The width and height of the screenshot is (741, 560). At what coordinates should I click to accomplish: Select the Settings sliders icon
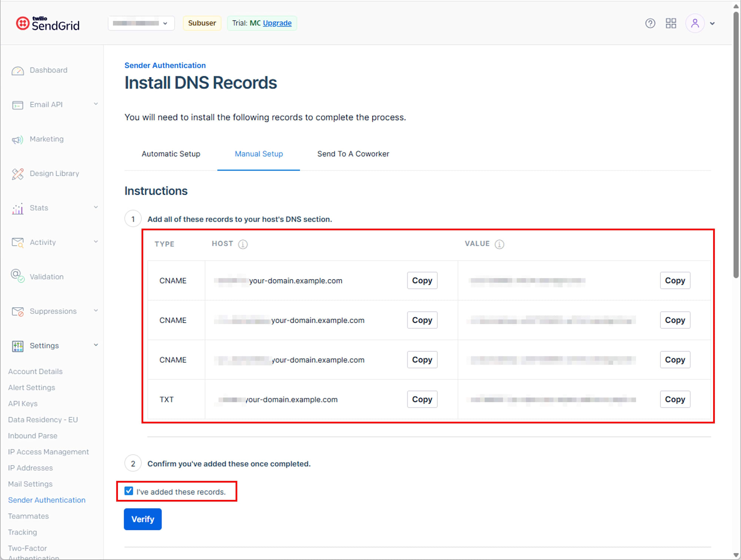tap(17, 346)
